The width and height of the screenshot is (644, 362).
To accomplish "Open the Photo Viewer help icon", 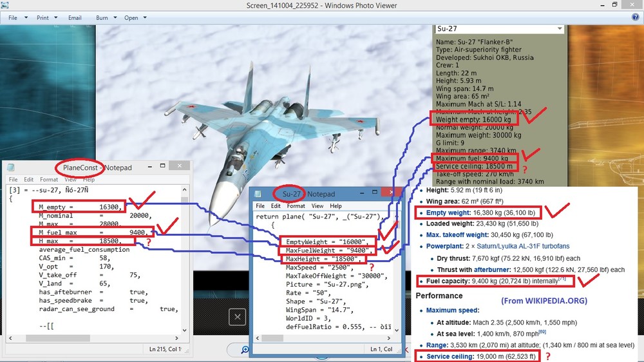I will [x=636, y=17].
